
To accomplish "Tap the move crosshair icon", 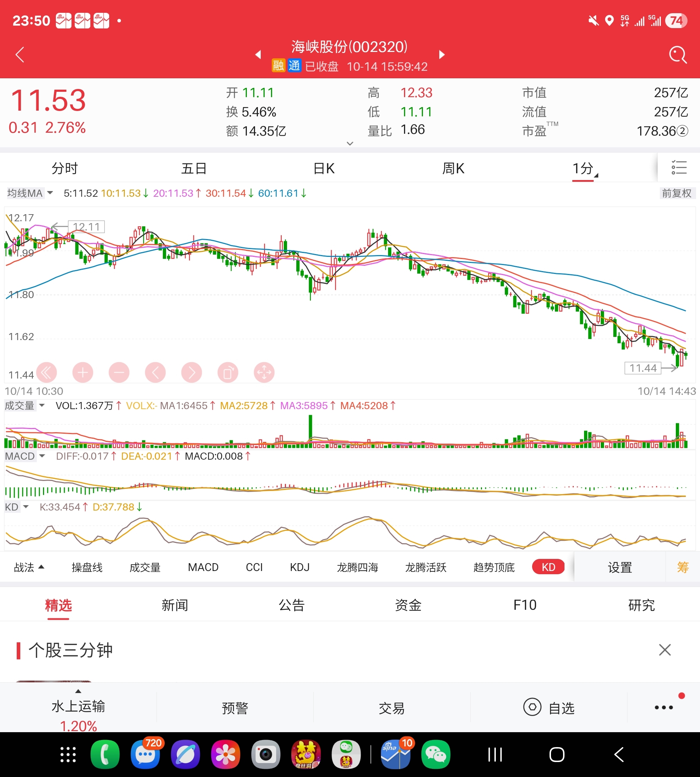I will [264, 372].
